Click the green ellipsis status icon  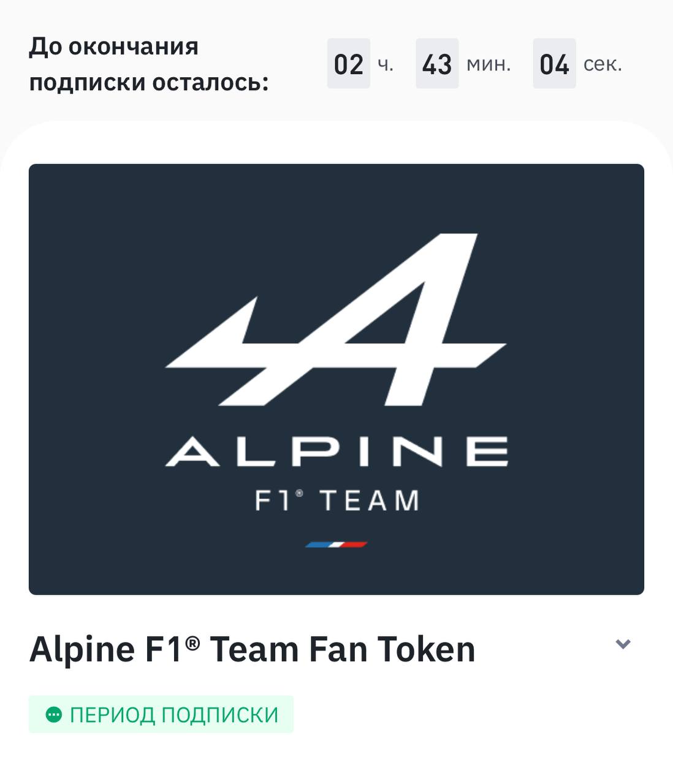[54, 714]
